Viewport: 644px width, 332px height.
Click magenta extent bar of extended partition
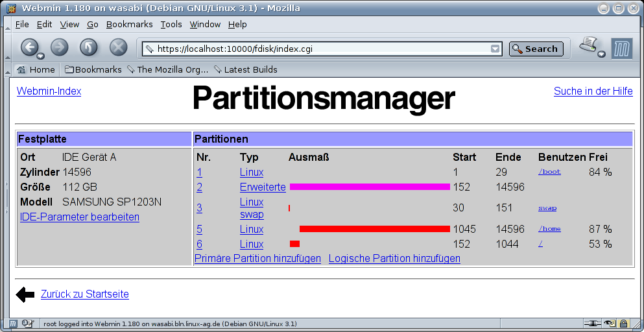370,187
